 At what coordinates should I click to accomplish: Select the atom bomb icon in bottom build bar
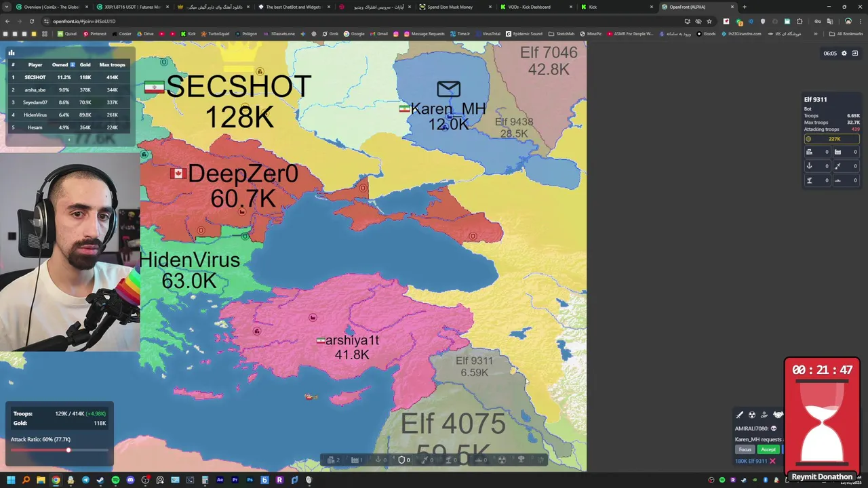pyautogui.click(x=502, y=460)
